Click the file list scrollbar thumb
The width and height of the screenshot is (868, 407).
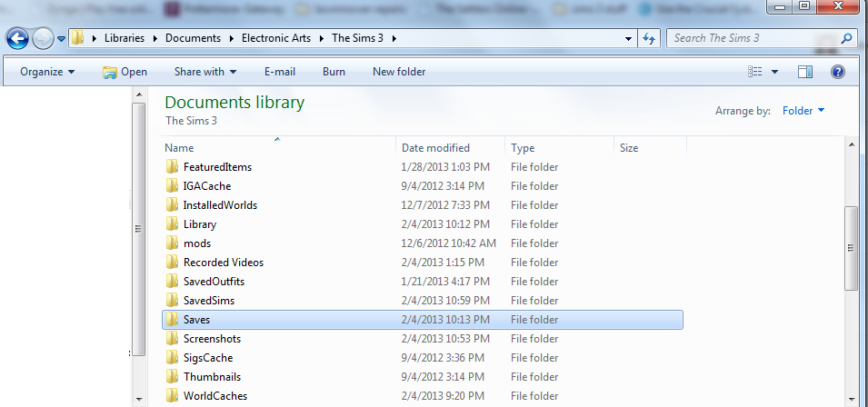[x=852, y=248]
